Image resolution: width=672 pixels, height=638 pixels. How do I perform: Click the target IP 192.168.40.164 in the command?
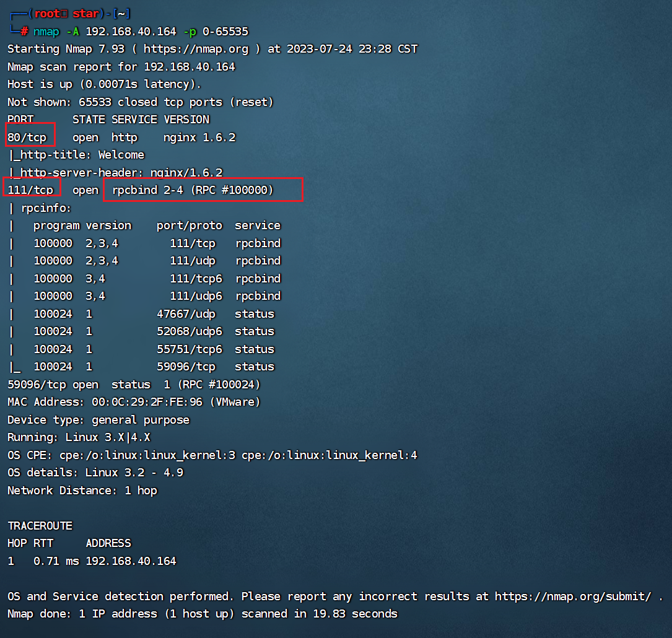click(x=131, y=32)
